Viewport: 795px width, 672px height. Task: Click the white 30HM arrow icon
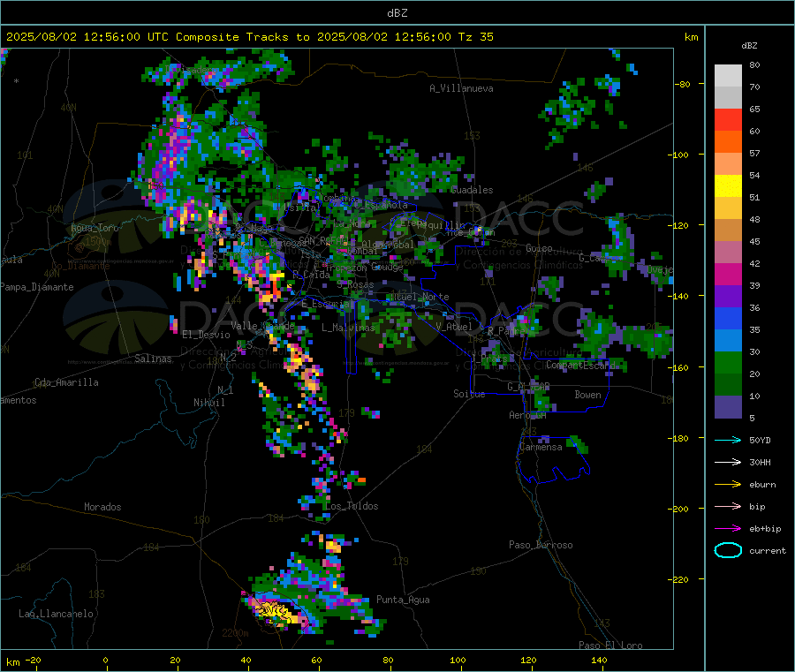point(728,462)
